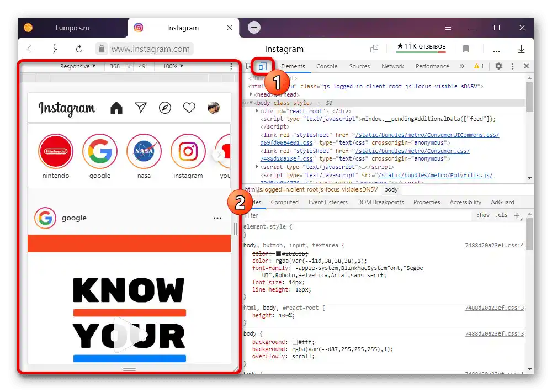The image size is (552, 392).
Task: Open the ConsumerUICommons.css stylesheet link
Action: (x=427, y=135)
